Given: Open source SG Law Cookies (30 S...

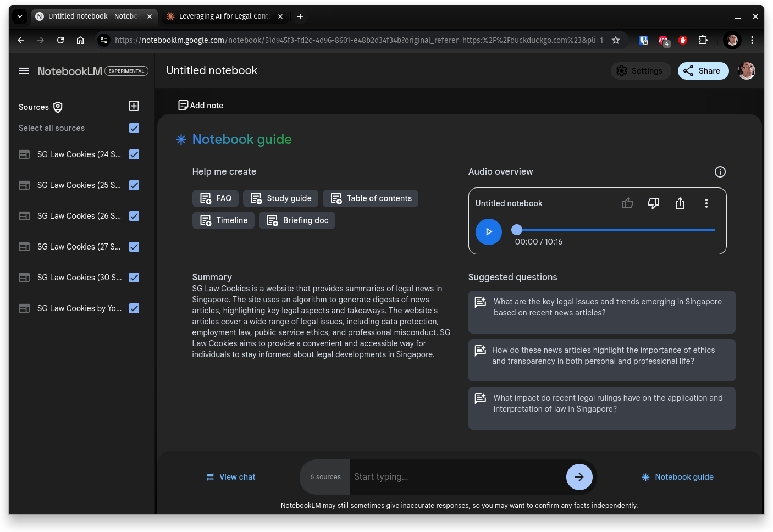Looking at the screenshot, I should pyautogui.click(x=79, y=278).
